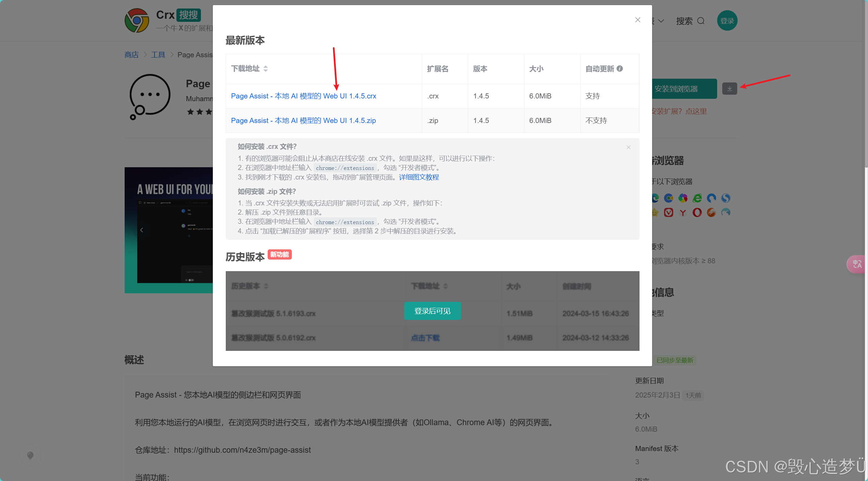Click the download icon next to the install button

[729, 89]
